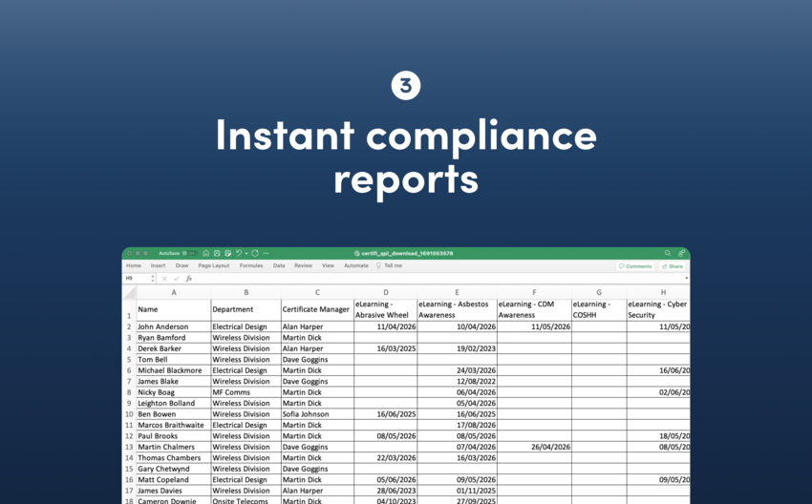Click the fx insert function icon

(x=189, y=279)
